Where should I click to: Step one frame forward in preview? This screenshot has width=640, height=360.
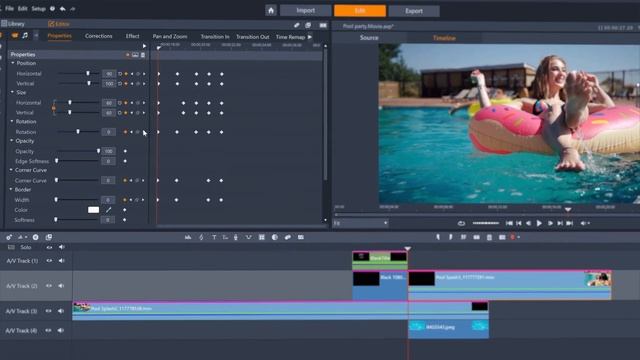click(x=550, y=223)
